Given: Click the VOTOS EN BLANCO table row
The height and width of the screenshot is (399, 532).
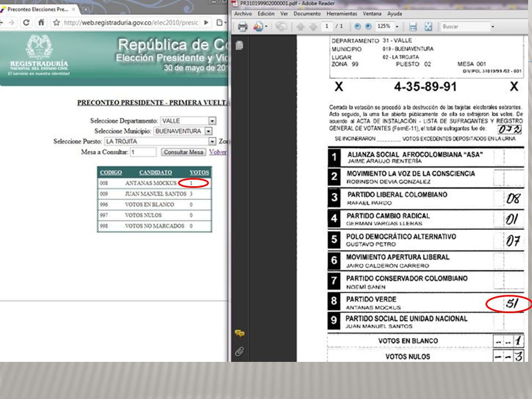Looking at the screenshot, I should tap(155, 204).
